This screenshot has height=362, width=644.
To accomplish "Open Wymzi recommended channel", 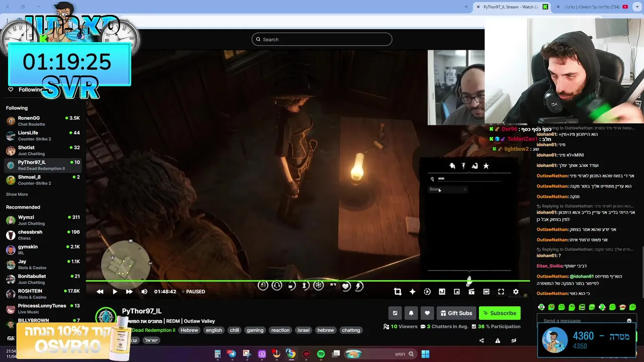I will 43,220.
